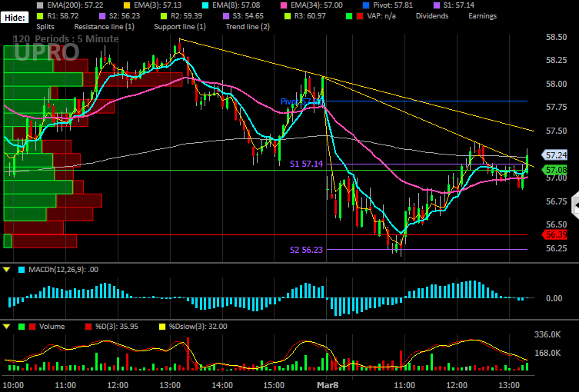Click the 120 Periods : 5 Minute label
Screen dimensions: 579x392
[65, 39]
